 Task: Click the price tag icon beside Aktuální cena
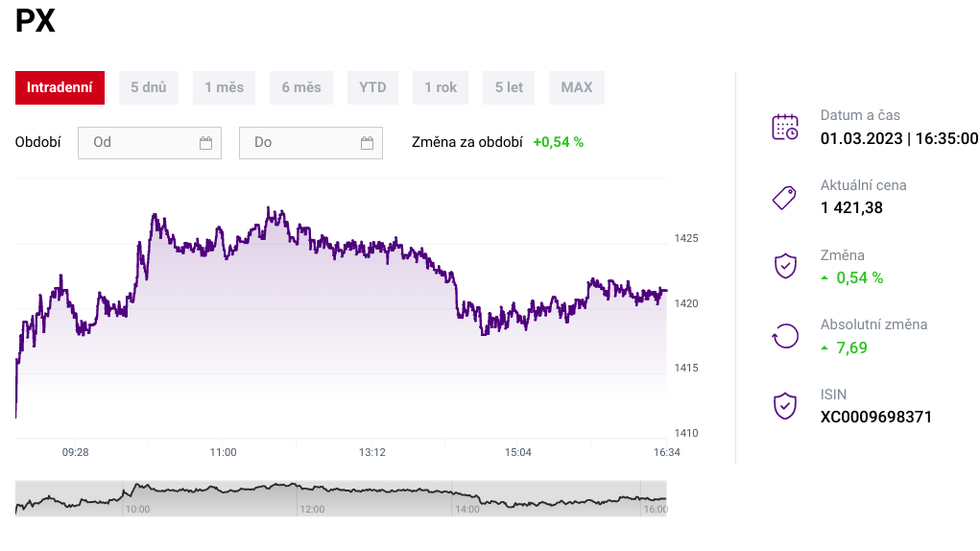[x=785, y=197]
